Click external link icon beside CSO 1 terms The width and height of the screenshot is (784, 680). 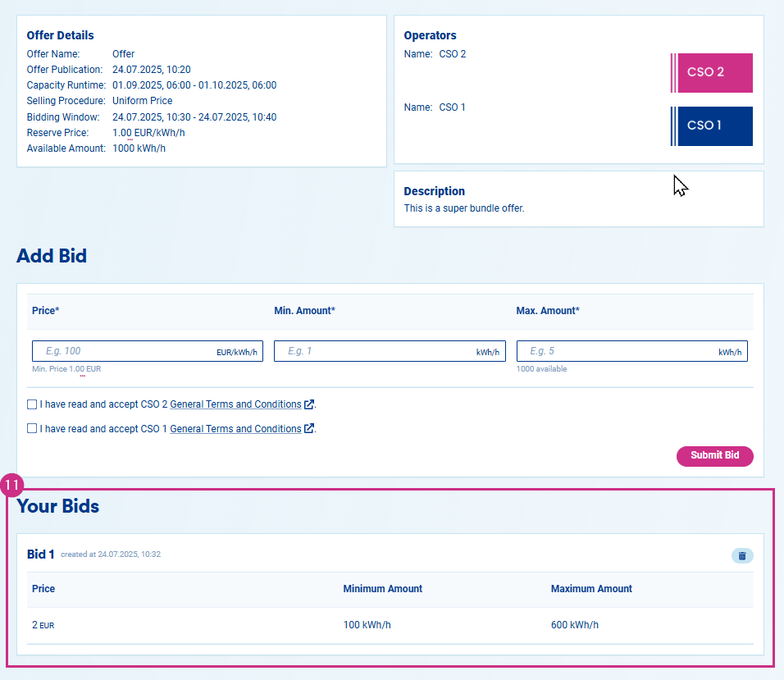(x=309, y=428)
